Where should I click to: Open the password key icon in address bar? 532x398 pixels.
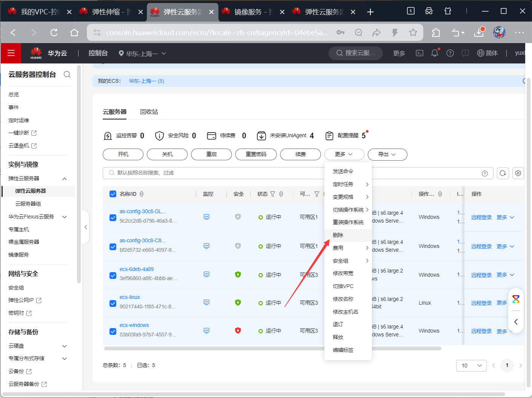click(341, 33)
